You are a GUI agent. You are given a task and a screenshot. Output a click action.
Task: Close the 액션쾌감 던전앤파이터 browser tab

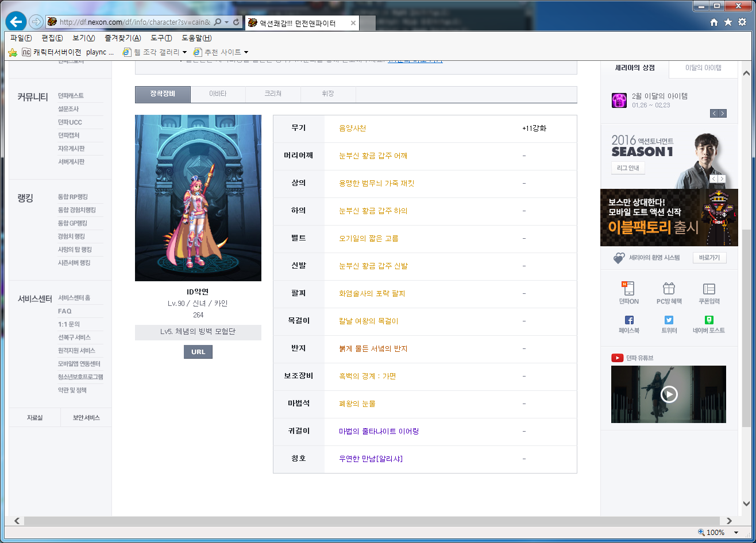point(353,24)
